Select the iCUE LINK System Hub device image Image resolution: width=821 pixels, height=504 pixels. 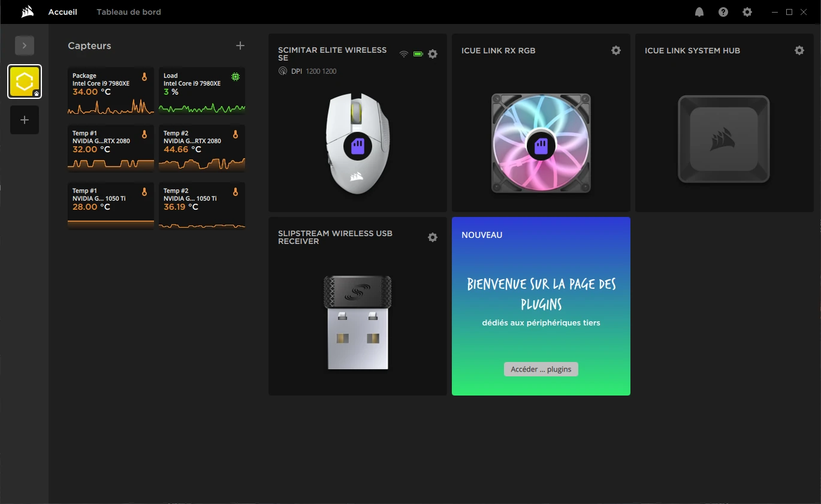click(x=724, y=139)
